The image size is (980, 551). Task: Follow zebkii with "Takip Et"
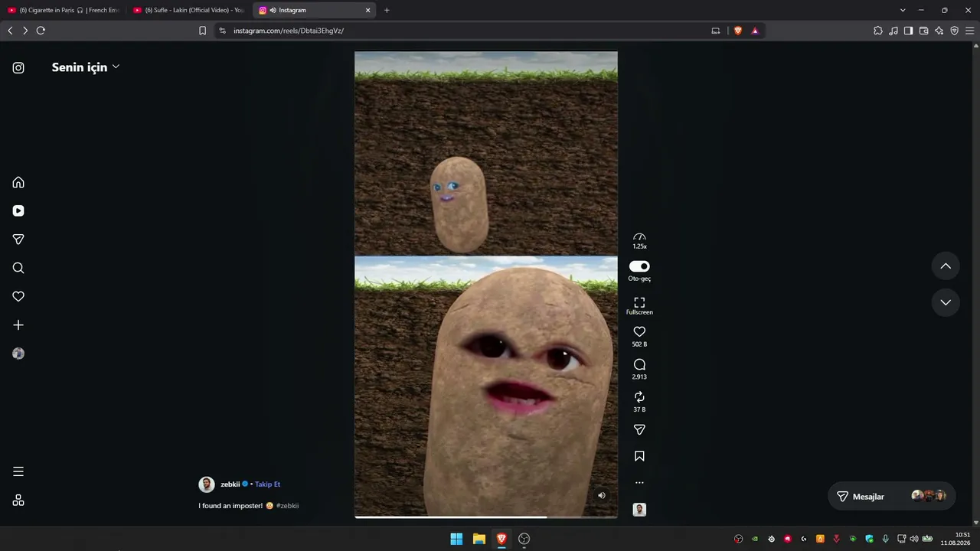click(268, 484)
